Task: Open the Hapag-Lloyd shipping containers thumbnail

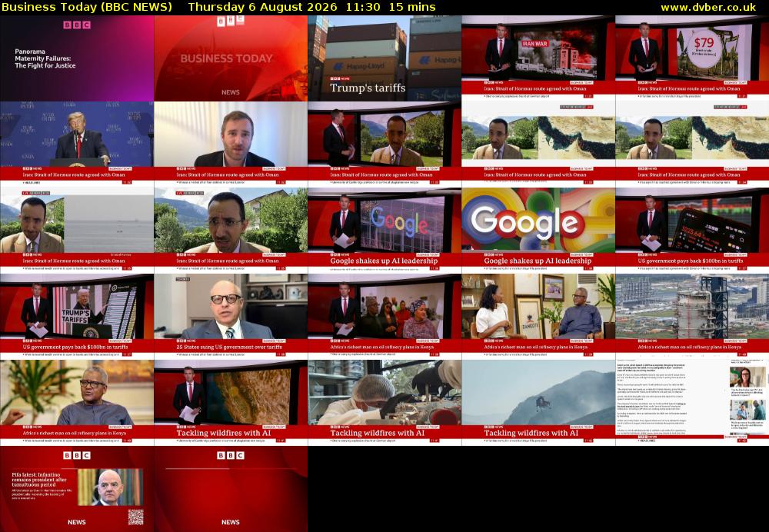Action: click(384, 58)
